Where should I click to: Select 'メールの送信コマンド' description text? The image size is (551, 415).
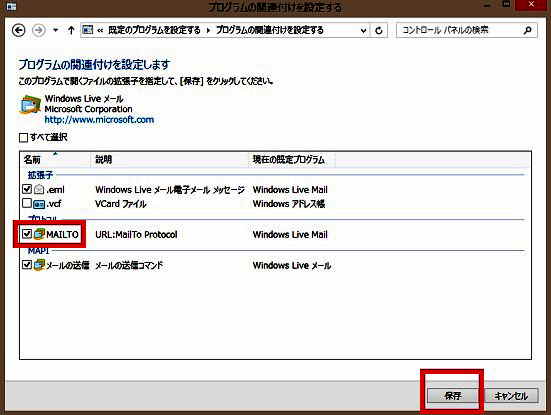[129, 265]
